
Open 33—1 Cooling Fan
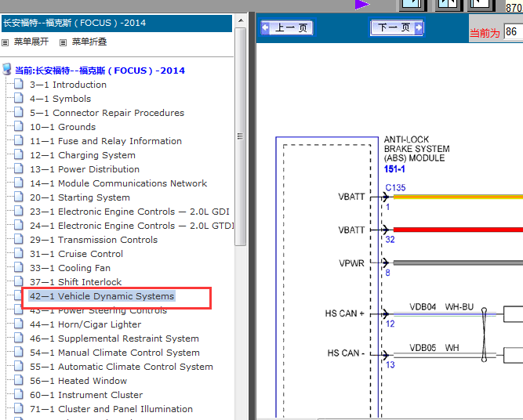pos(70,268)
